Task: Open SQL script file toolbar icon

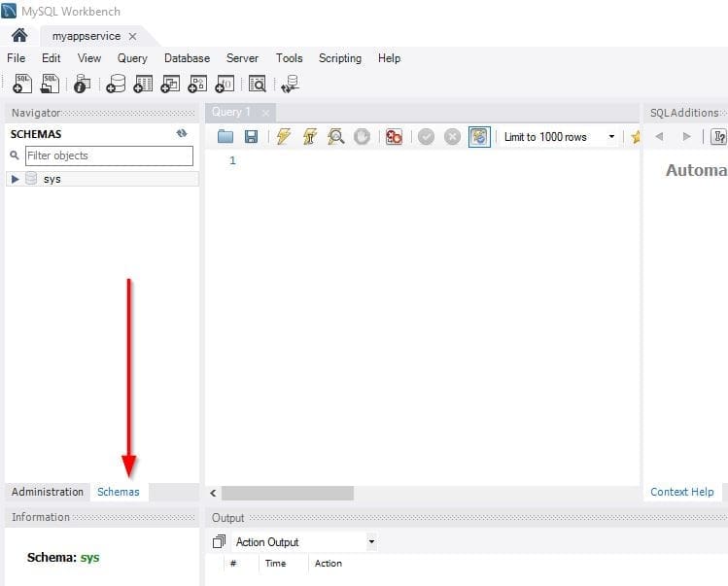Action: (x=50, y=85)
